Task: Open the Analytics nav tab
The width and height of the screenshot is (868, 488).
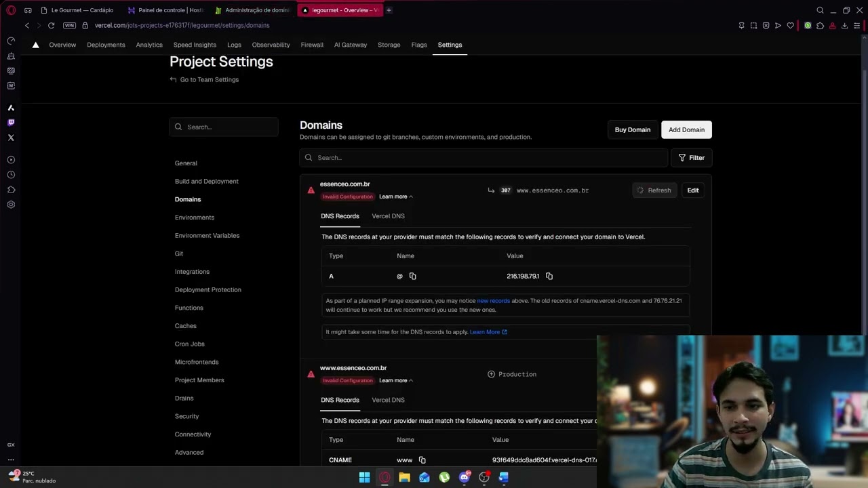Action: coord(149,45)
